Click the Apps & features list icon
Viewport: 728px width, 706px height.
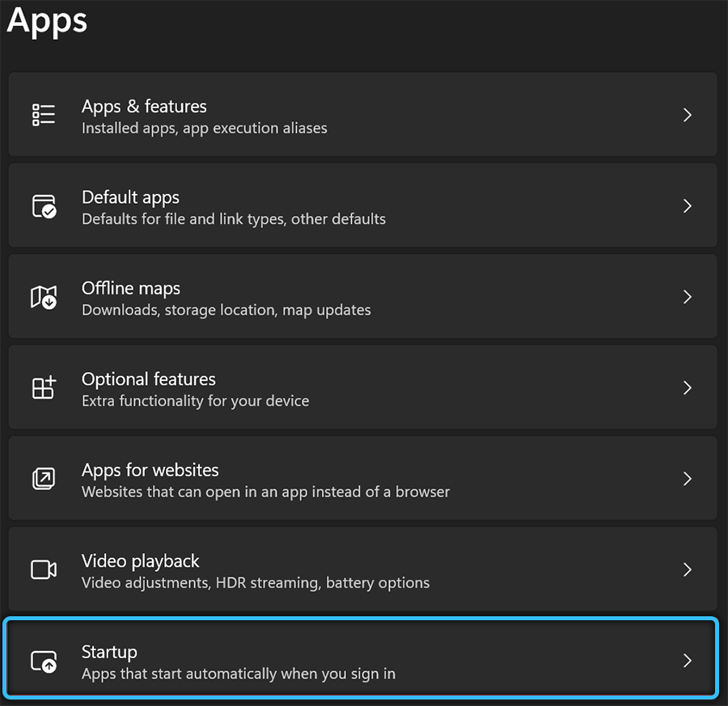tap(44, 115)
